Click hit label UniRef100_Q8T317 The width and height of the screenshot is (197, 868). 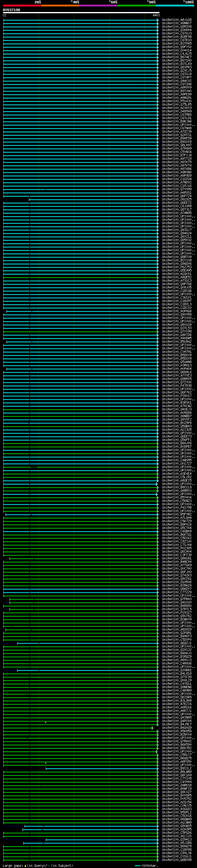177,210
